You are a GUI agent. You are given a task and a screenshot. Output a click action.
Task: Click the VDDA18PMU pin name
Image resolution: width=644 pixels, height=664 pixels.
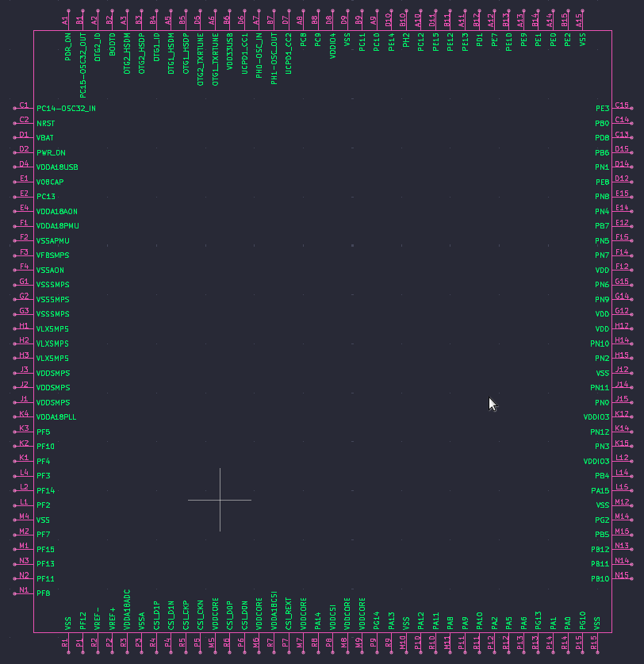(x=57, y=226)
